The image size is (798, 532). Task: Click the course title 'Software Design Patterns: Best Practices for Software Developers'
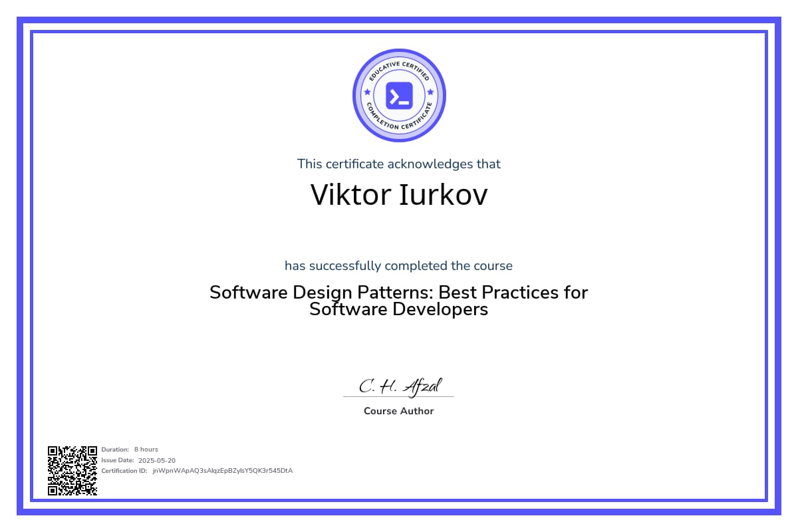click(x=399, y=301)
